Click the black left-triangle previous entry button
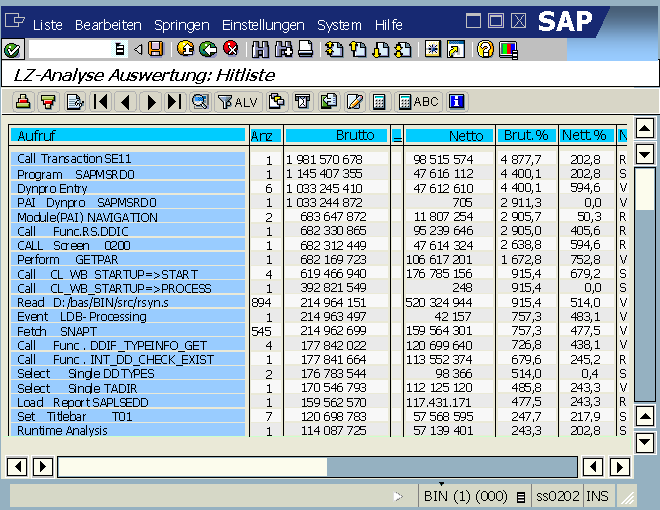660x510 pixels. click(x=125, y=102)
